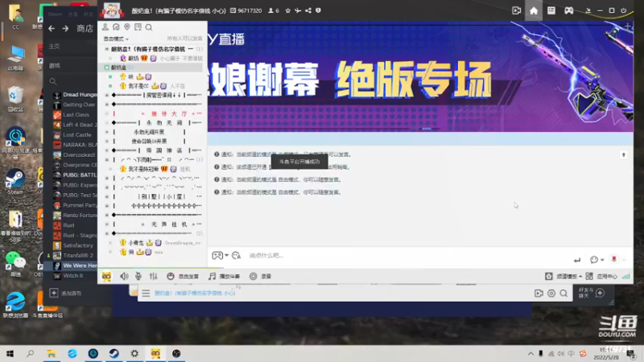Click the gamepad icon in chat input bar
The height and width of the screenshot is (362, 644).
point(217,255)
